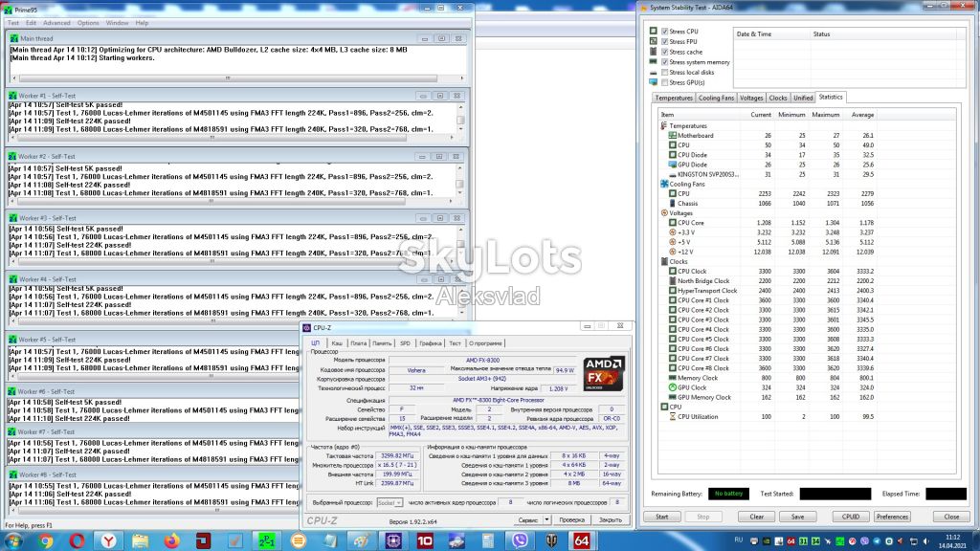
Task: Open the Advanced menu in Prime95
Action: pos(56,23)
